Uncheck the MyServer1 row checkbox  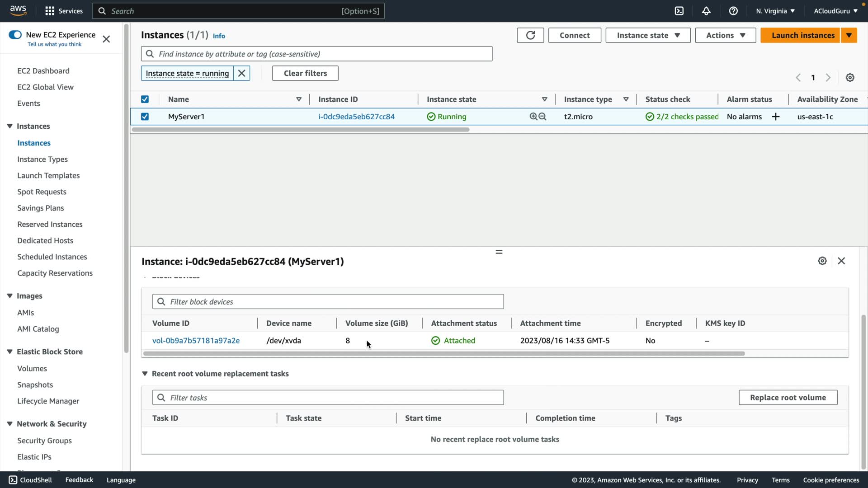[145, 117]
